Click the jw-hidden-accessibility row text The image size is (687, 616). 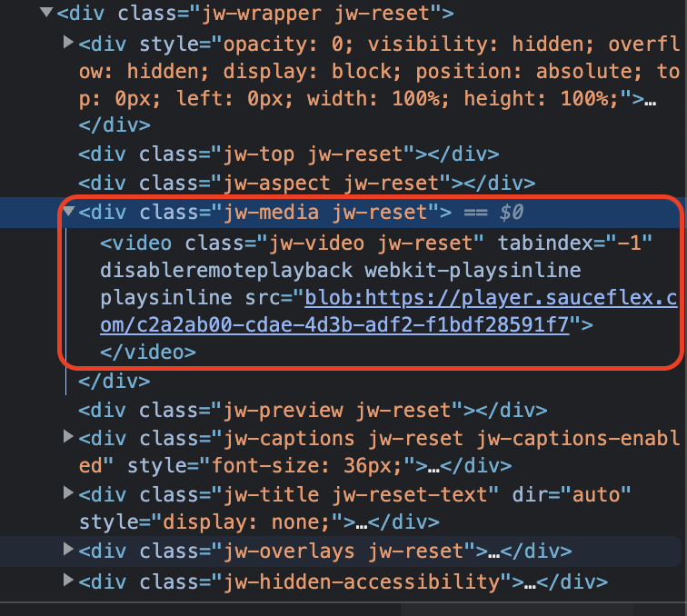tap(343, 581)
